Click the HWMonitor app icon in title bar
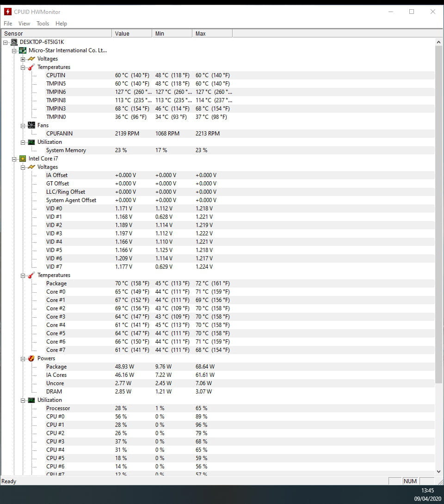 click(x=8, y=12)
